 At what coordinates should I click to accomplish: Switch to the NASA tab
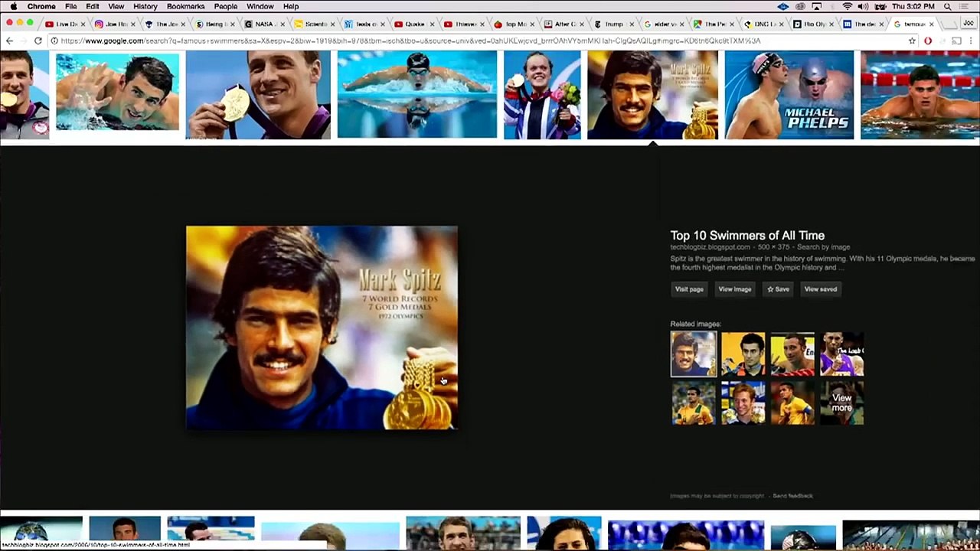263,24
